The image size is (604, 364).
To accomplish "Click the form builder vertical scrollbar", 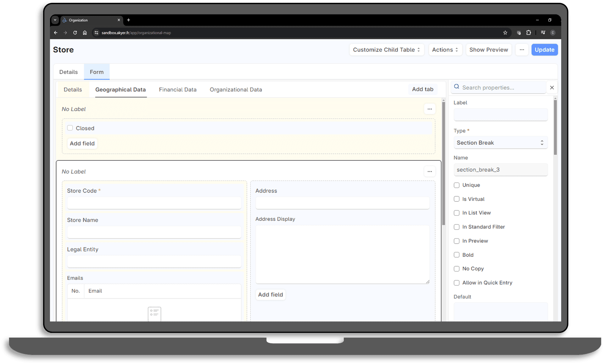I will (x=444, y=164).
